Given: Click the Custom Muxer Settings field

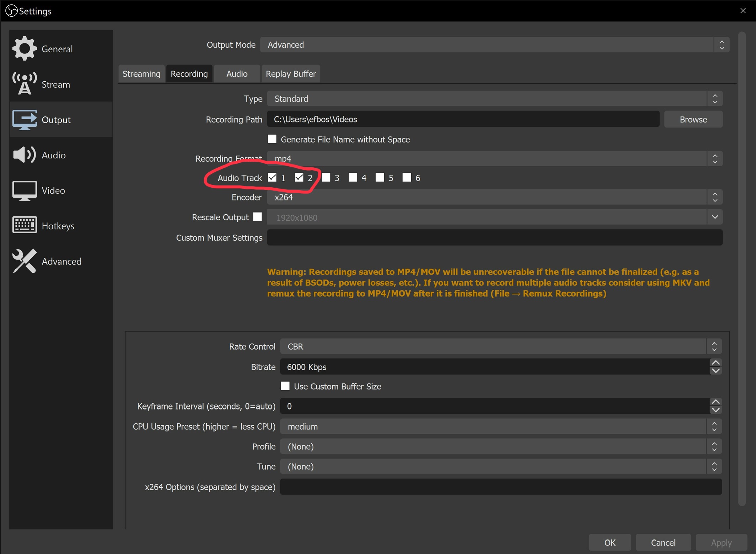Looking at the screenshot, I should pyautogui.click(x=495, y=237).
